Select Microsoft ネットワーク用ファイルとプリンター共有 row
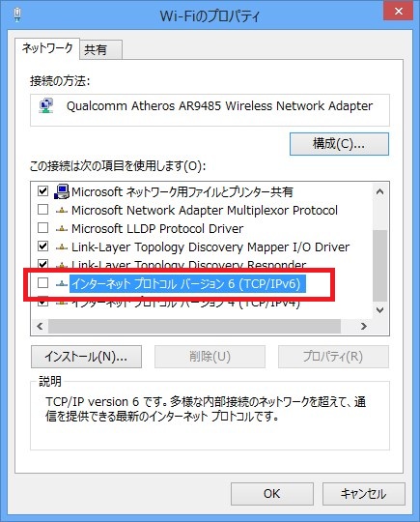 (x=182, y=191)
